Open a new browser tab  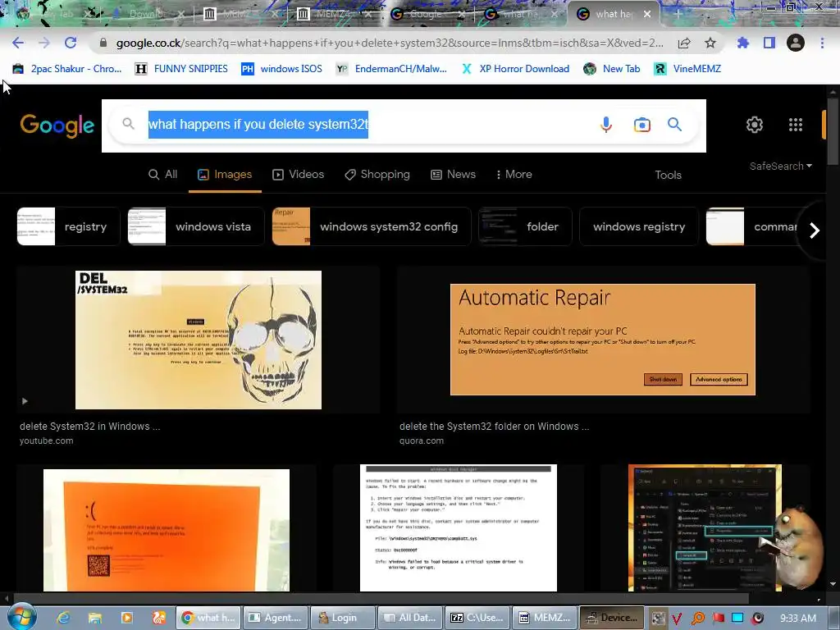click(678, 15)
